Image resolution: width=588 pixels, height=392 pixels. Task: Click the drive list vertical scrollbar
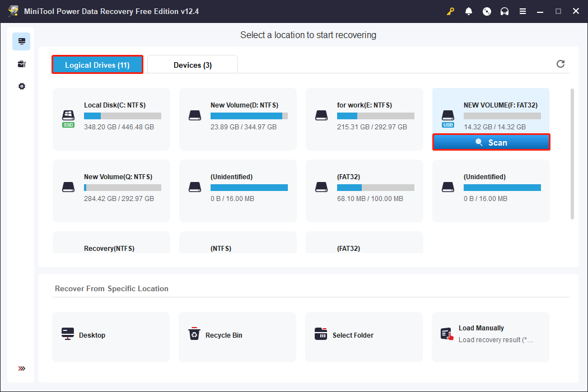click(x=571, y=153)
